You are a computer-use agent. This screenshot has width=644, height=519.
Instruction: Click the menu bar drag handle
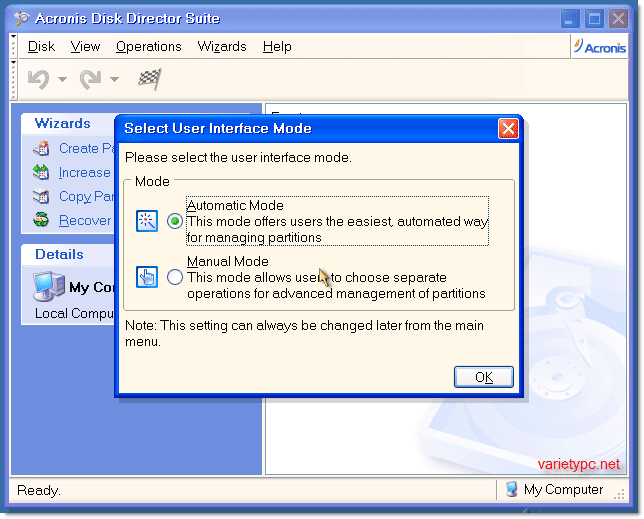coord(14,46)
